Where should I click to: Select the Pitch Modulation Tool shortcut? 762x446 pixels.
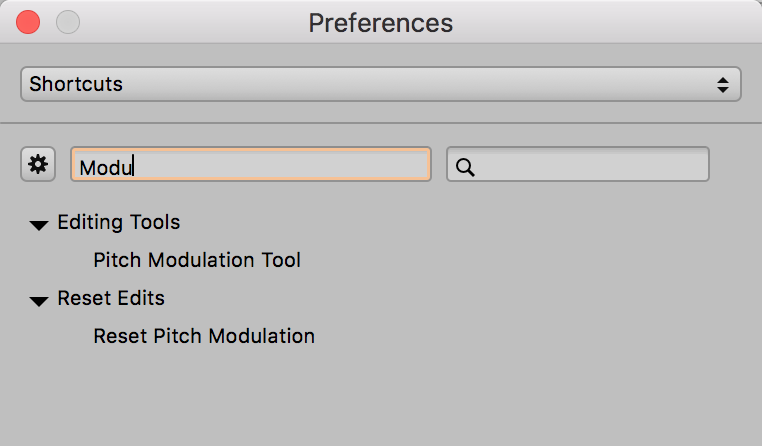coord(197,260)
